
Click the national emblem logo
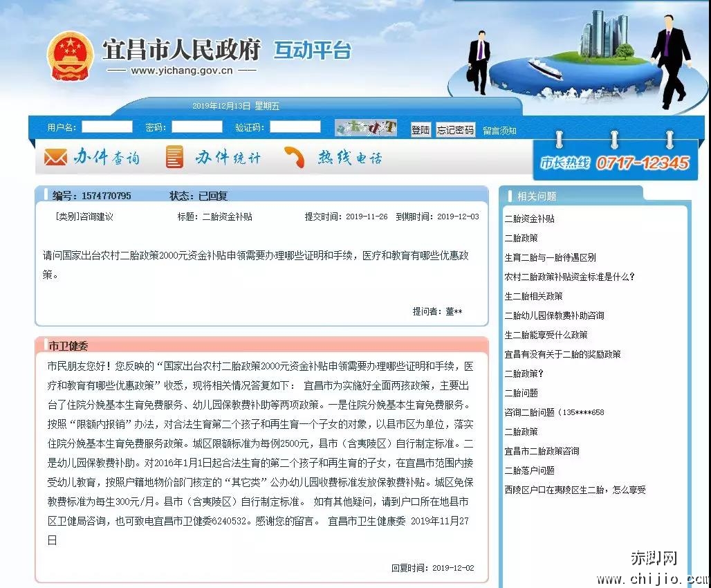(70, 55)
